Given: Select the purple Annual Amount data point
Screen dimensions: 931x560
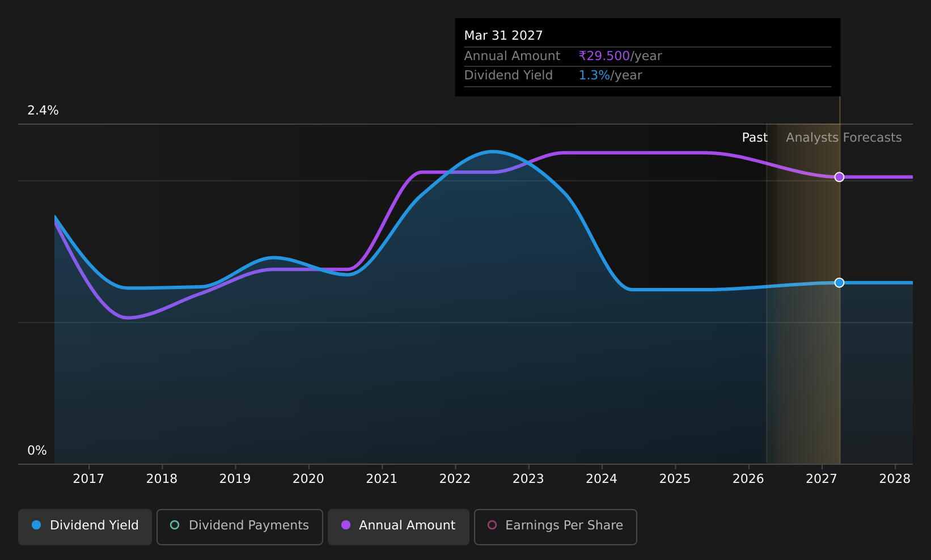Looking at the screenshot, I should click(839, 177).
